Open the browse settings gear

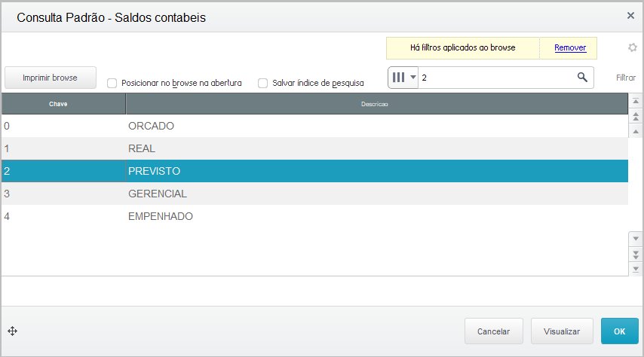(633, 47)
